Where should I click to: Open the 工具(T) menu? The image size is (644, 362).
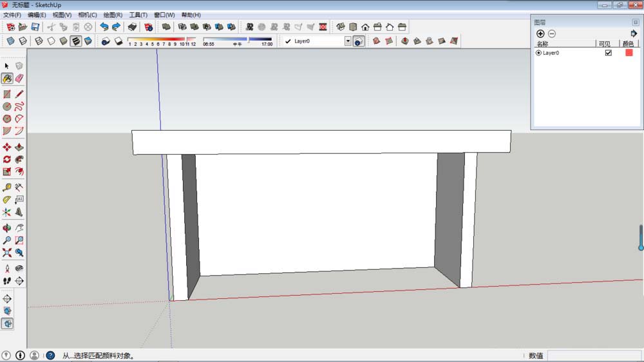coord(138,15)
